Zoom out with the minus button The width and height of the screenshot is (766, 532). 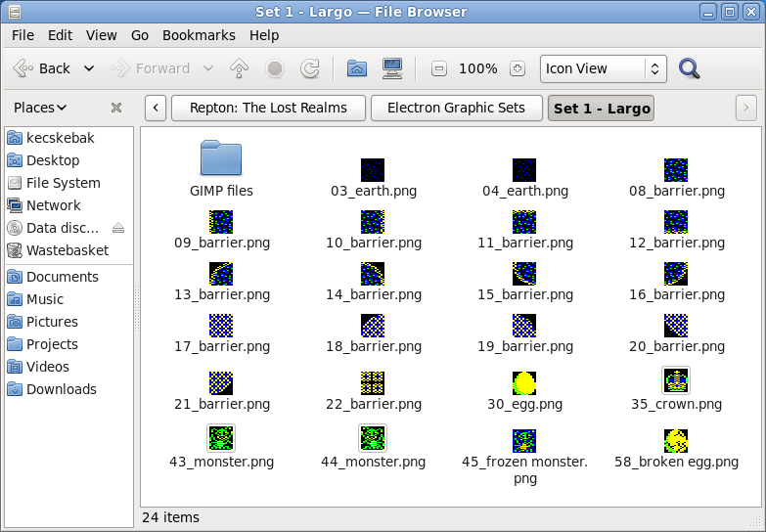[x=438, y=68]
